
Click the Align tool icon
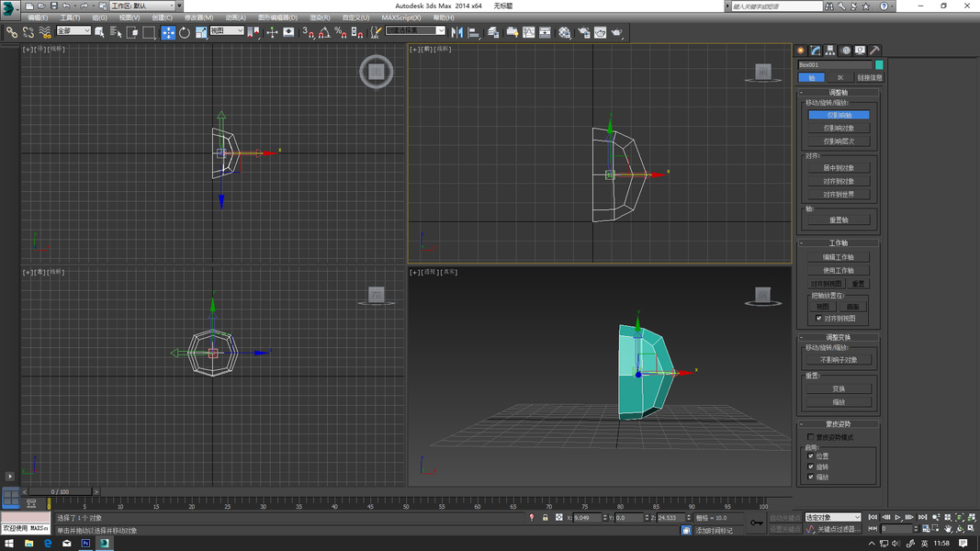coord(474,32)
